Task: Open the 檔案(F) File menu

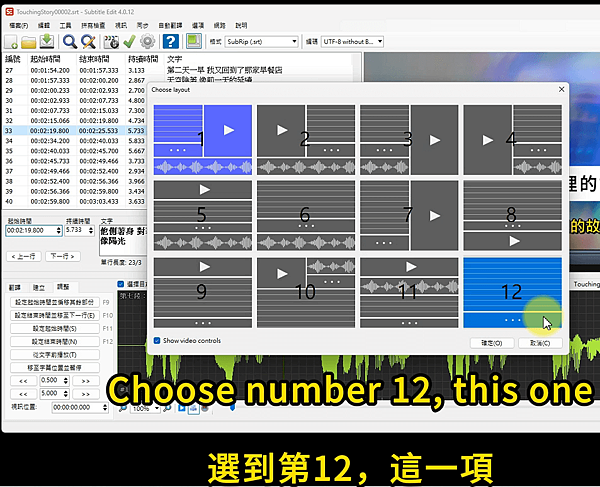Action: pos(18,25)
